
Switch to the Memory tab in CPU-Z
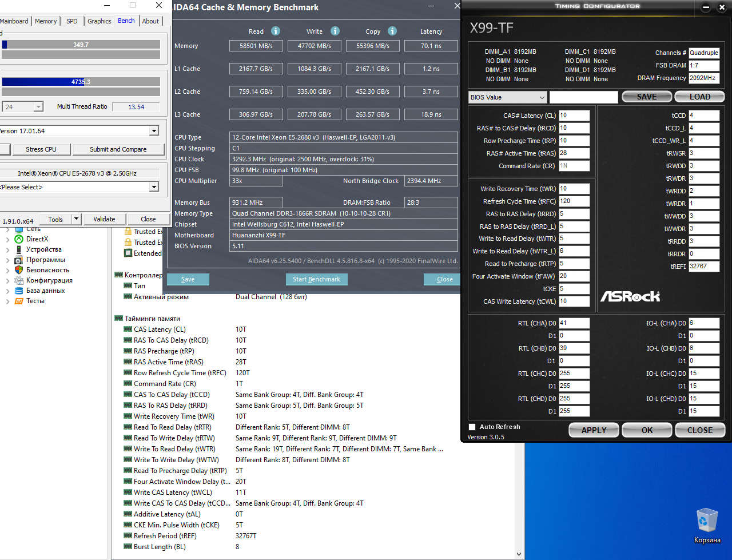pos(46,21)
